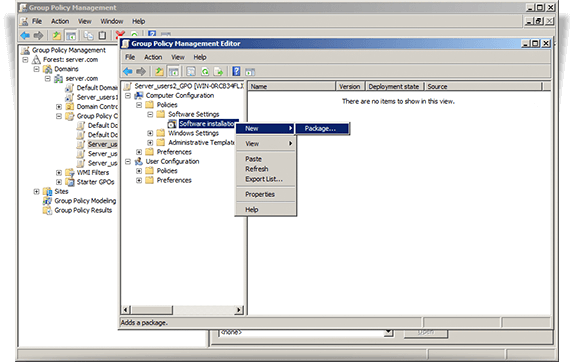Image resolution: width=574 pixels, height=362 pixels.
Task: Click the Copy icon in Group Policy Management toolbar
Action: pos(89,36)
